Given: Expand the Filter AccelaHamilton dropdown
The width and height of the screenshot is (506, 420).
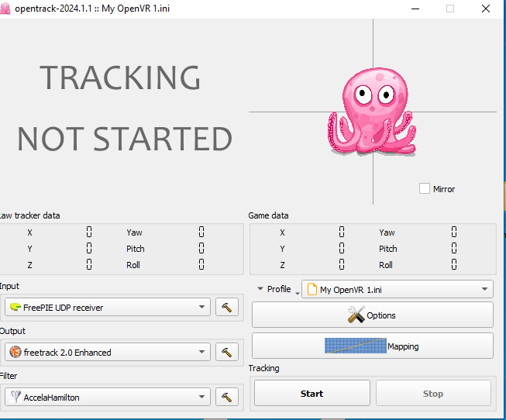Looking at the screenshot, I should (107, 398).
